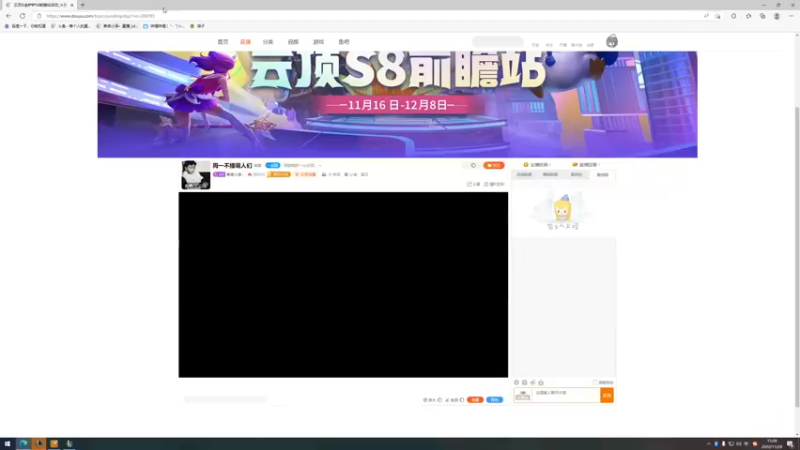The height and width of the screenshot is (450, 800).
Task: Open the third taskbar app icon
Action: point(39,444)
